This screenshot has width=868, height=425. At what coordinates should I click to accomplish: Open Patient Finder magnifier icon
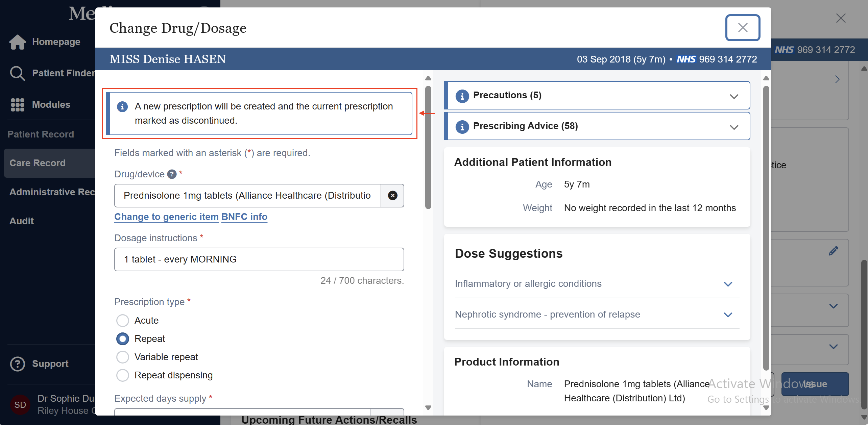click(x=17, y=73)
